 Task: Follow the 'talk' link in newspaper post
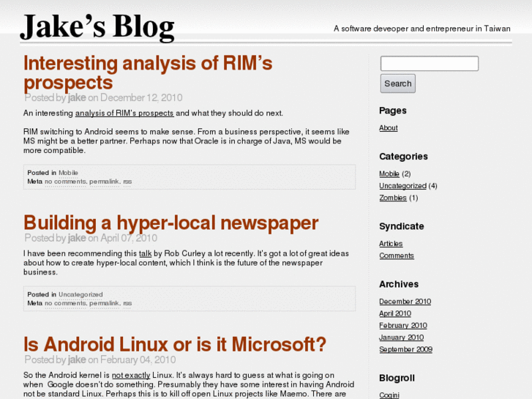(x=145, y=253)
